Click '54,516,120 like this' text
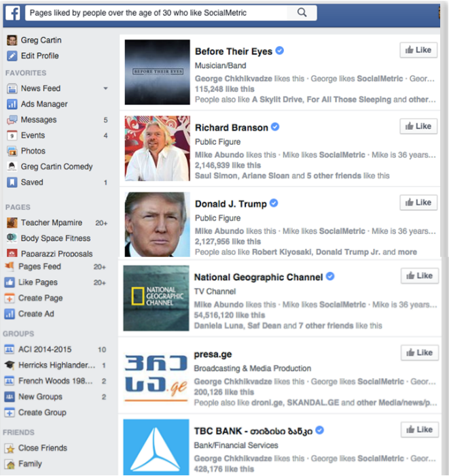The height and width of the screenshot is (476, 449). [x=230, y=316]
